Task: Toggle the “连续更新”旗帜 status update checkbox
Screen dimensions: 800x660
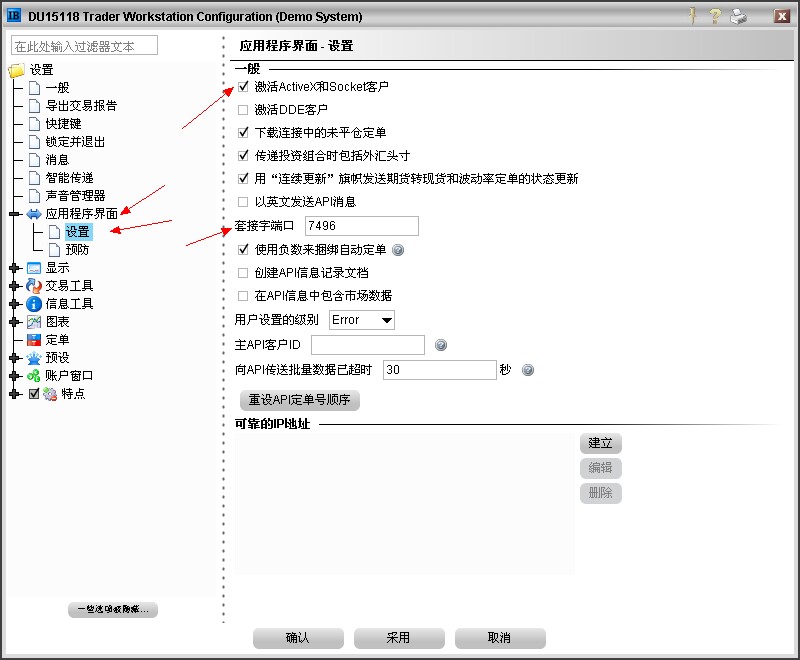Action: pos(243,179)
